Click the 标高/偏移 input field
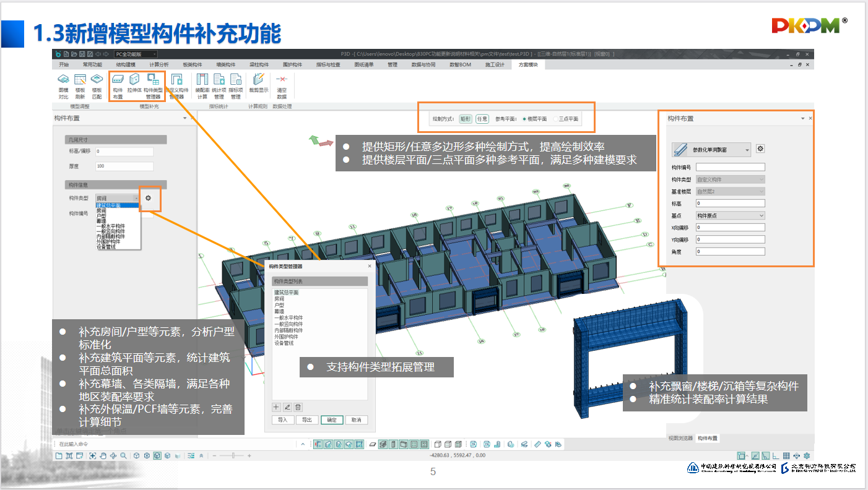Viewport: 868px width, 490px height. 124,151
